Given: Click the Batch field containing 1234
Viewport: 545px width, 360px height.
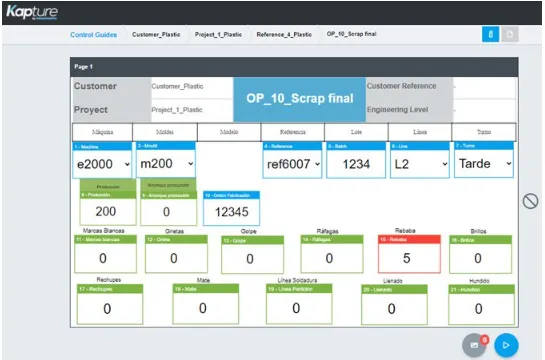Looking at the screenshot, I should (x=356, y=164).
